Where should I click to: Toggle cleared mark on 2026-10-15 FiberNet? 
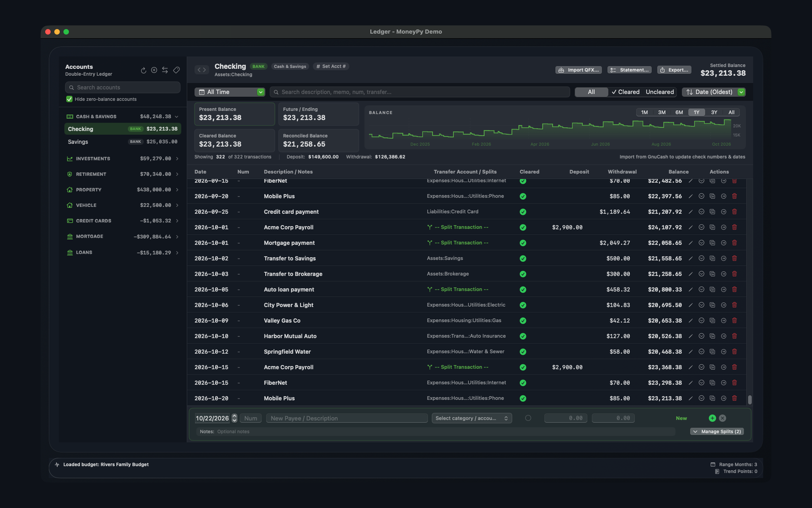pos(523,383)
